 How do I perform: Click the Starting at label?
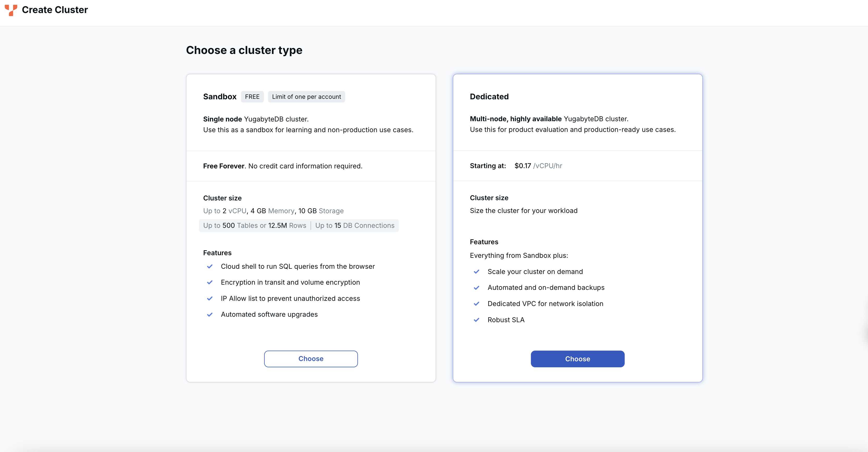click(x=488, y=166)
